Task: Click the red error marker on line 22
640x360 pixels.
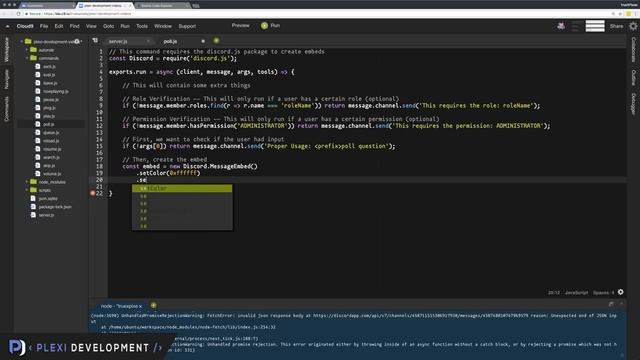Action: [93, 193]
